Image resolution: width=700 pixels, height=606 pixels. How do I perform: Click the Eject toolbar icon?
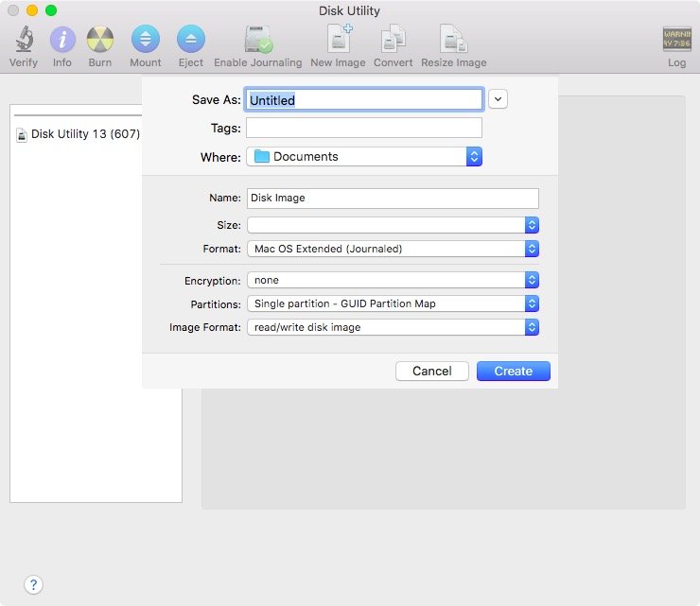pyautogui.click(x=191, y=39)
